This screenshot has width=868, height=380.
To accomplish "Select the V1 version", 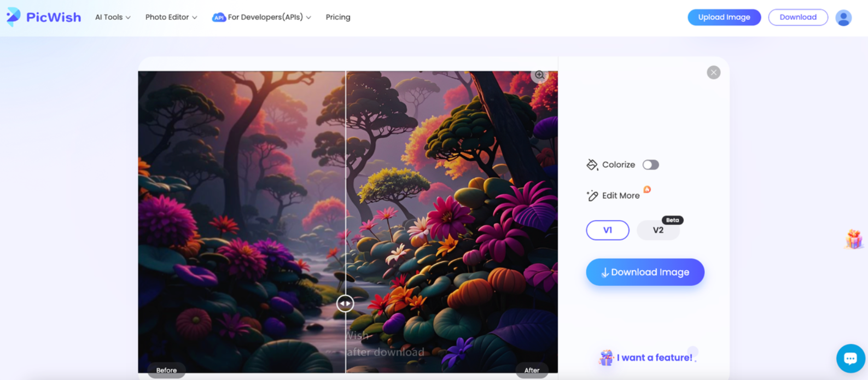I will tap(608, 230).
